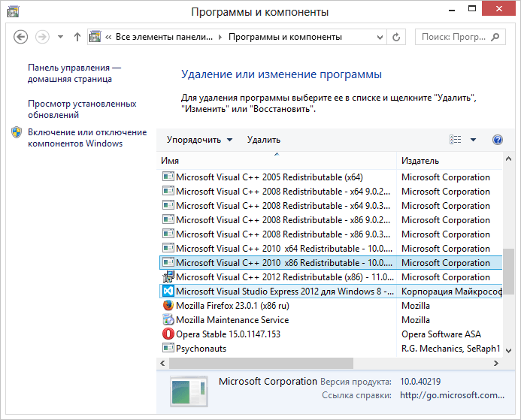Image resolution: width=521 pixels, height=420 pixels.
Task: Click the address bar Control Panel icon
Action: coord(95,37)
